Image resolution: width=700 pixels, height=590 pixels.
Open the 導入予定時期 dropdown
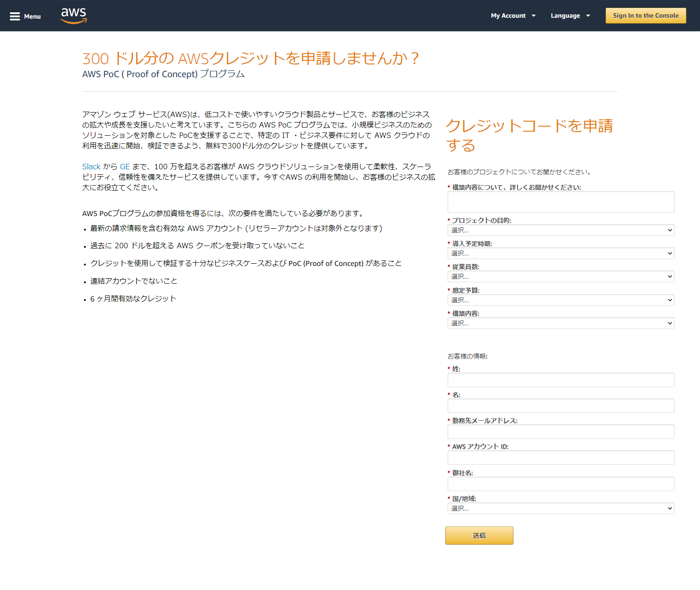tap(561, 253)
